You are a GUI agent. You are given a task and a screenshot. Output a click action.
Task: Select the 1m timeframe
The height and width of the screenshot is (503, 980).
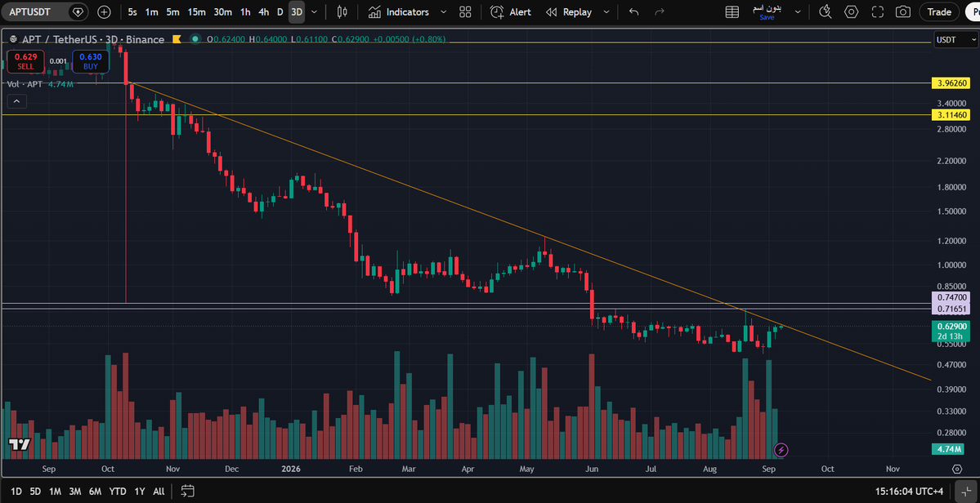[x=151, y=12]
